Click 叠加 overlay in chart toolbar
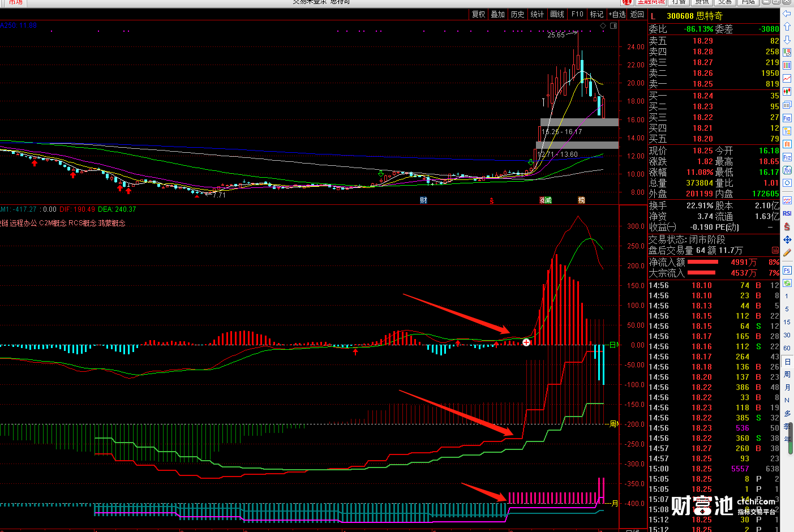 pos(498,14)
